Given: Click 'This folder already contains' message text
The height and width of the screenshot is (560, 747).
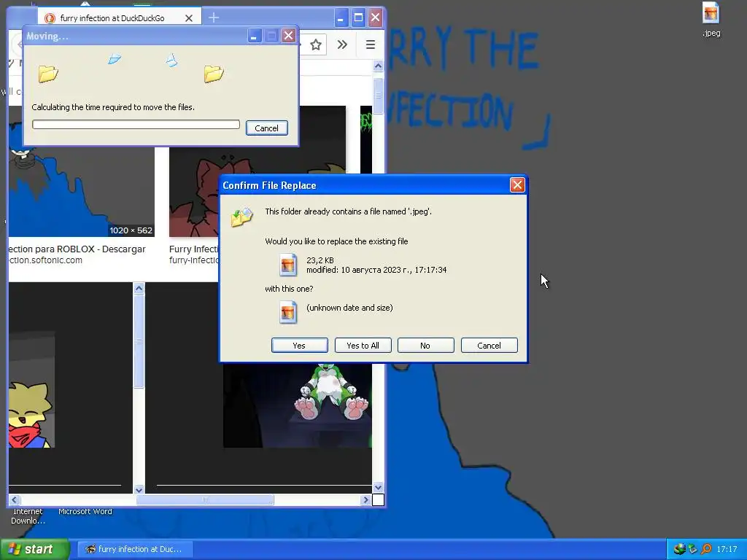Looking at the screenshot, I should click(x=348, y=211).
